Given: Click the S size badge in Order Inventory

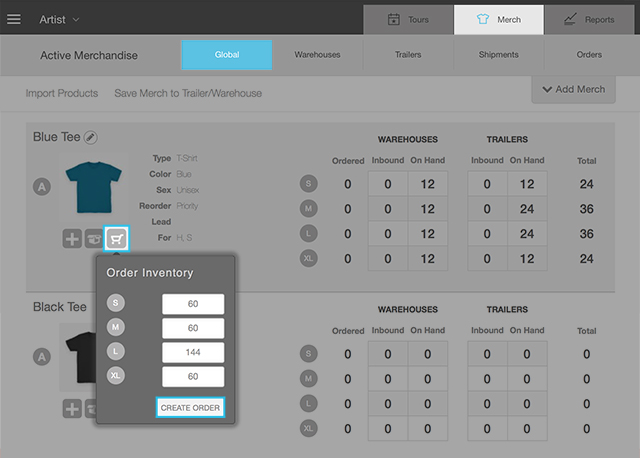Looking at the screenshot, I should [x=116, y=304].
